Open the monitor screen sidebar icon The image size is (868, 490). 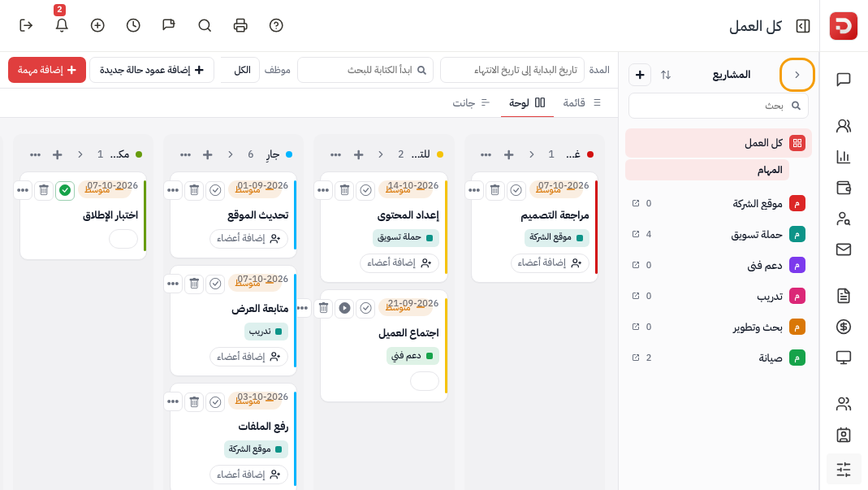point(843,358)
